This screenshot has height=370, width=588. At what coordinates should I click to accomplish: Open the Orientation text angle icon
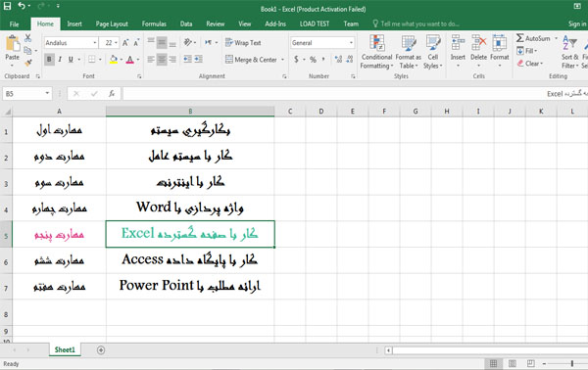click(187, 42)
